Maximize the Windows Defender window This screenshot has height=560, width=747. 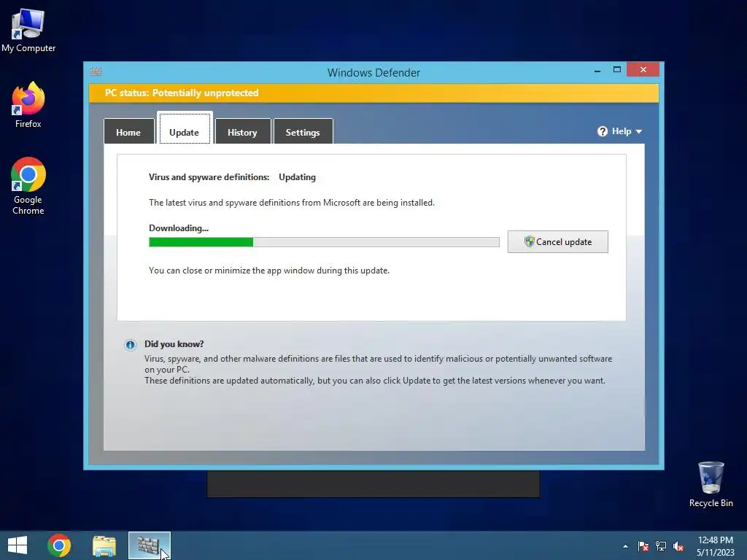(617, 69)
